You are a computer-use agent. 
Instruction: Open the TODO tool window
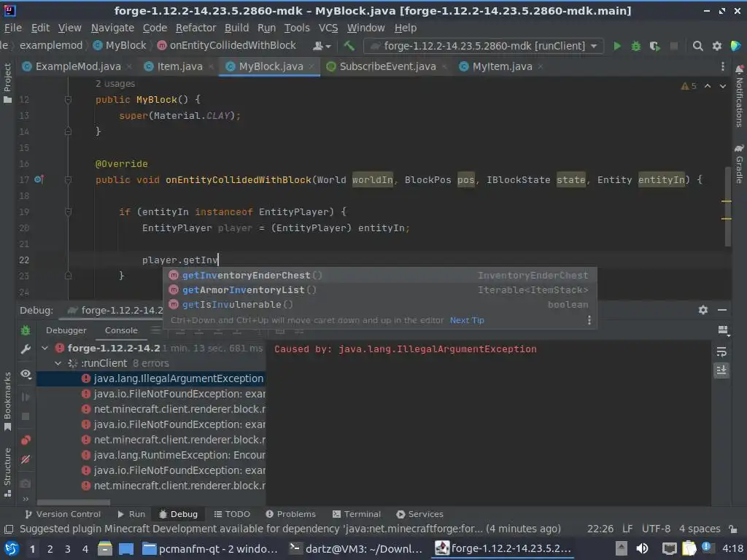(232, 514)
